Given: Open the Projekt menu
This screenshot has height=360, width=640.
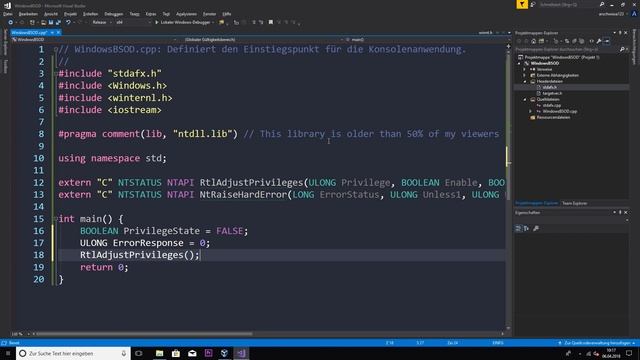Looking at the screenshot, I should [70, 14].
